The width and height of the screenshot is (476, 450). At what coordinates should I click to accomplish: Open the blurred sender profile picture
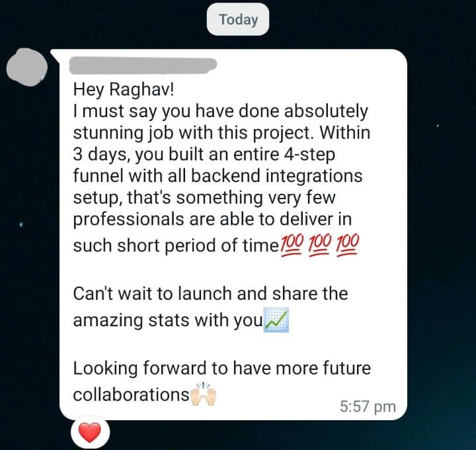point(26,67)
